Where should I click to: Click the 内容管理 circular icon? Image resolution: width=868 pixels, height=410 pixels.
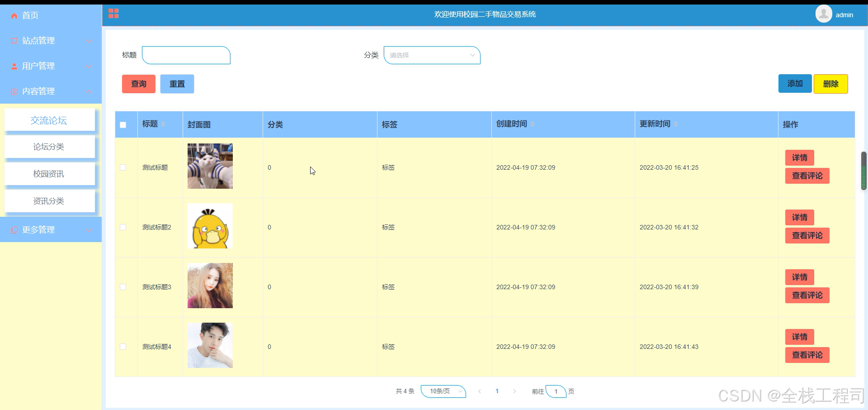point(14,91)
